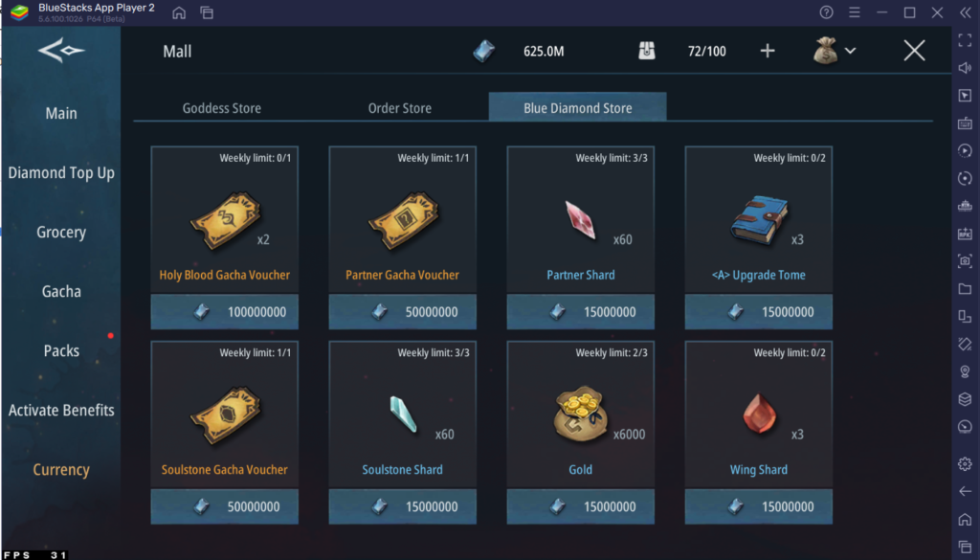
Task: Click the plus icon next to 72/100
Action: point(768,51)
